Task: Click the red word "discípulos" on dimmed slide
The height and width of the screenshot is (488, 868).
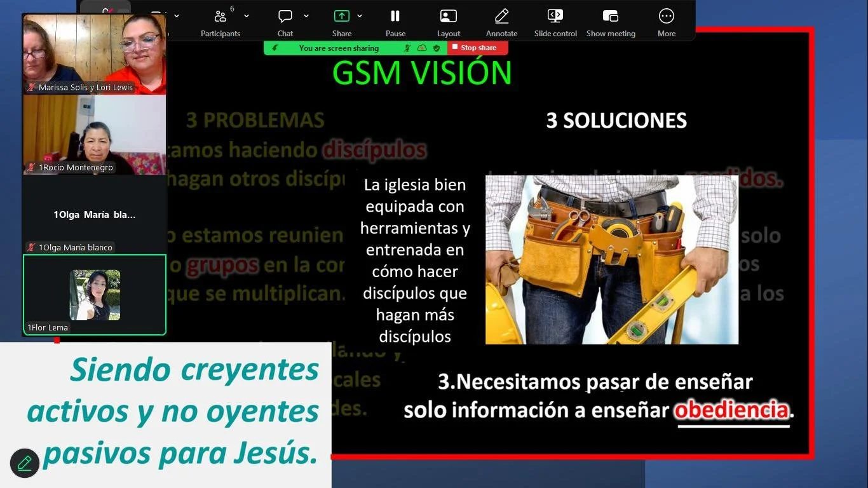Action: [374, 150]
